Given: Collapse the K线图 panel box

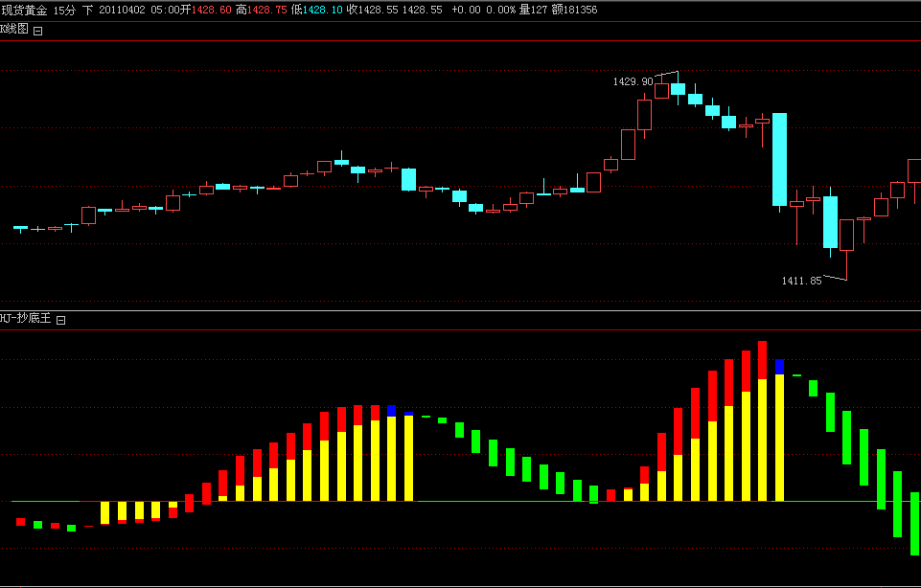Looking at the screenshot, I should [38, 31].
